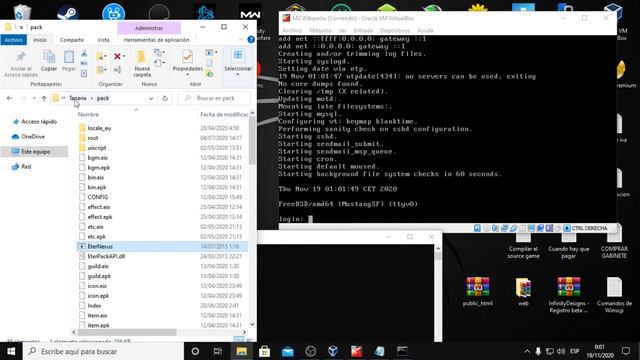Click the Cortana circle icon
The height and width of the screenshot is (360, 640).
tap(195, 351)
